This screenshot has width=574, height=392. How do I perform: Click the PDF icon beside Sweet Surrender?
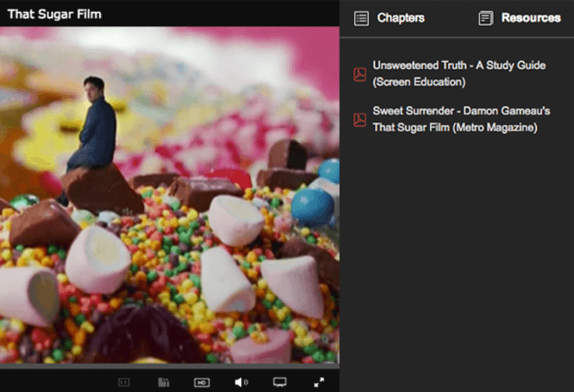pos(360,120)
